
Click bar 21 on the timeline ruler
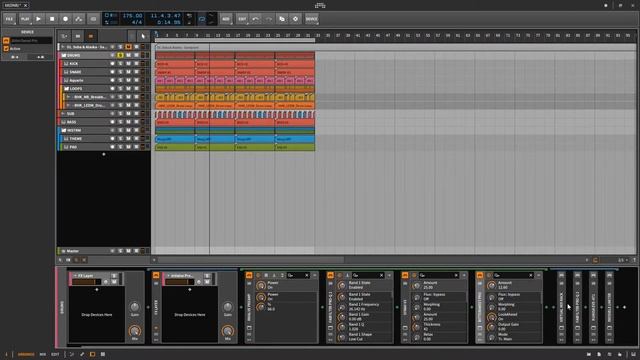pyautogui.click(x=258, y=36)
